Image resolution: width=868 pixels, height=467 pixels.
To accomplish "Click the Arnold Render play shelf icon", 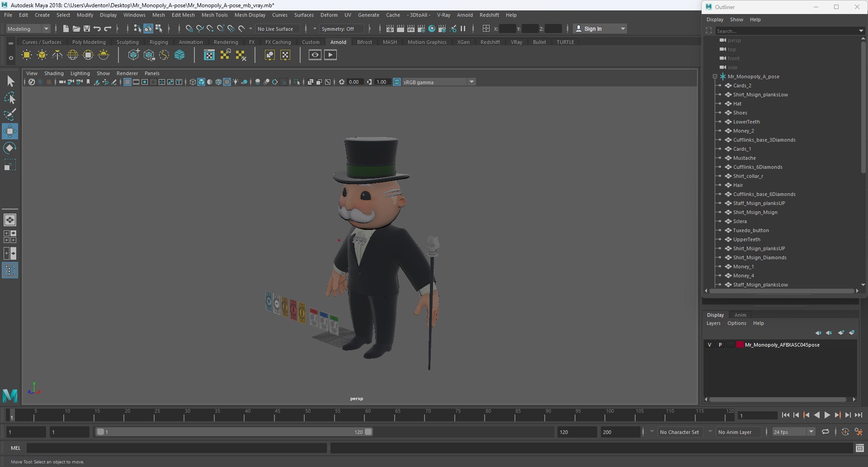I will [x=330, y=55].
